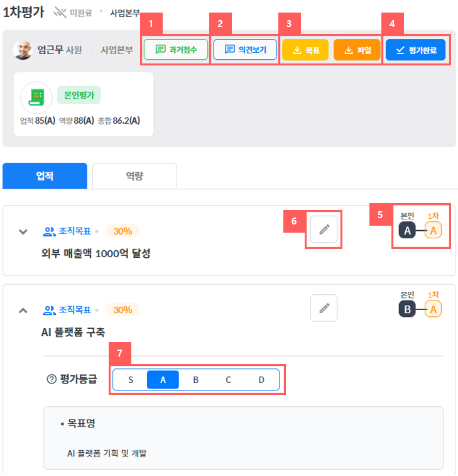Viewport: 458px width, 476px height.
Task: Click 엄근무 profile photo
Action: 23,50
